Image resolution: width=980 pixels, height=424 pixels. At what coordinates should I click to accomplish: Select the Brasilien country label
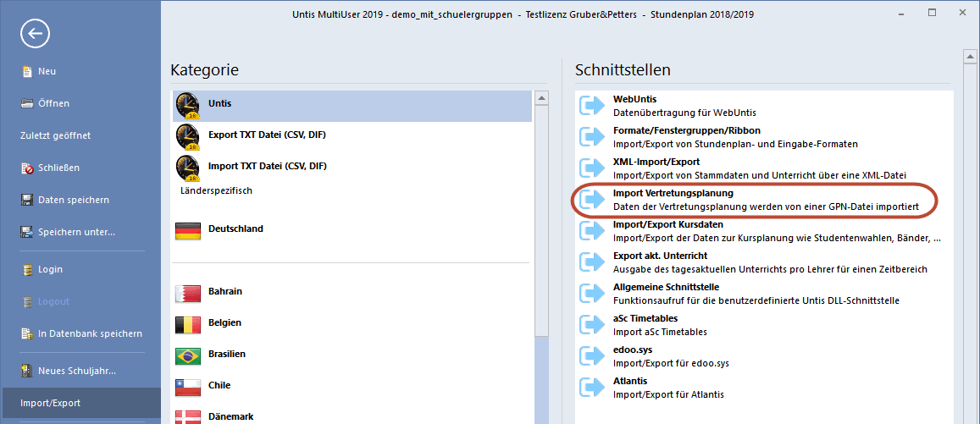point(227,354)
